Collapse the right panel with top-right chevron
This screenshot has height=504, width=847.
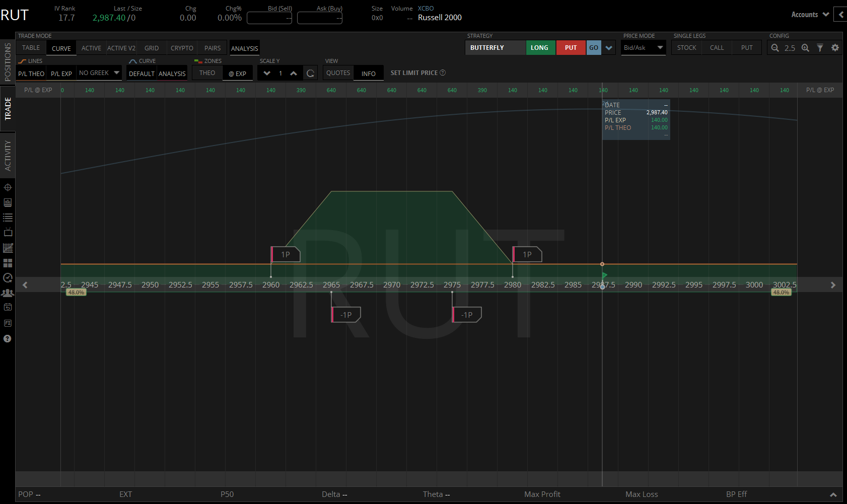point(841,15)
